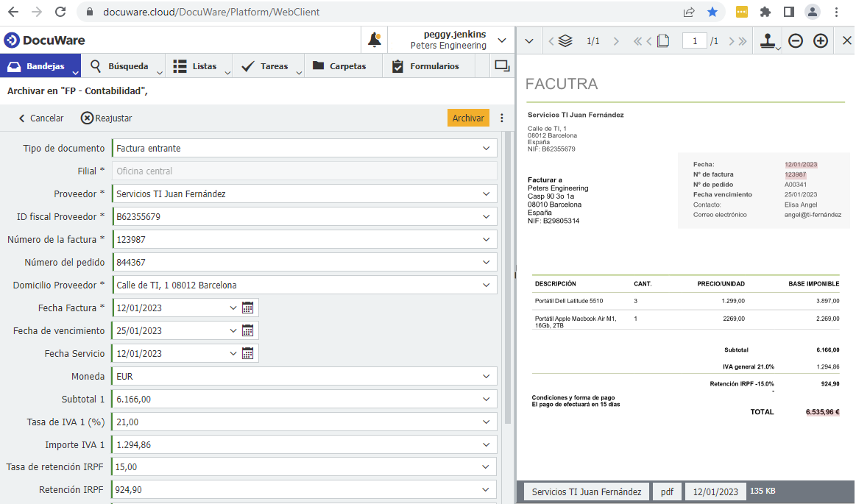
Task: Click the Número del pedido input field
Action: pos(294,263)
